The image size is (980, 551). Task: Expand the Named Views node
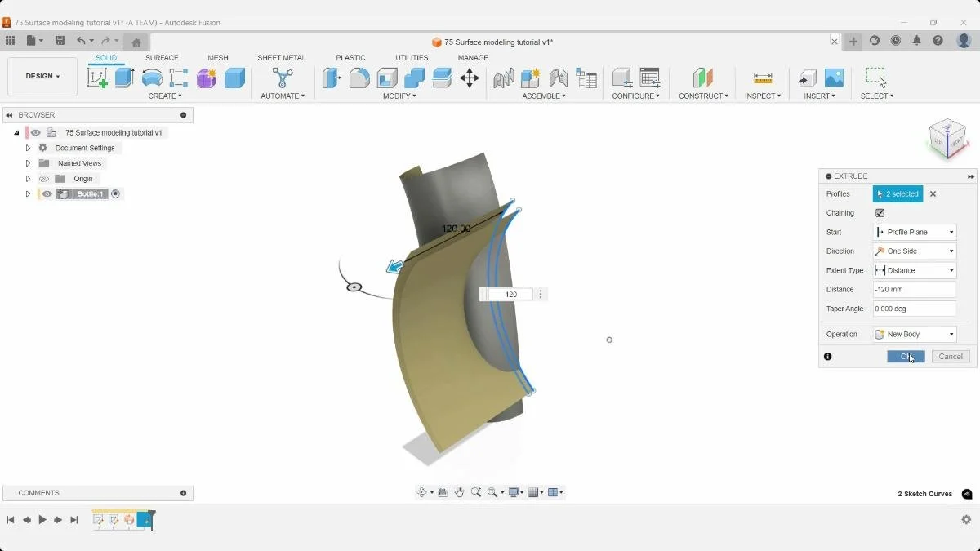tap(28, 163)
